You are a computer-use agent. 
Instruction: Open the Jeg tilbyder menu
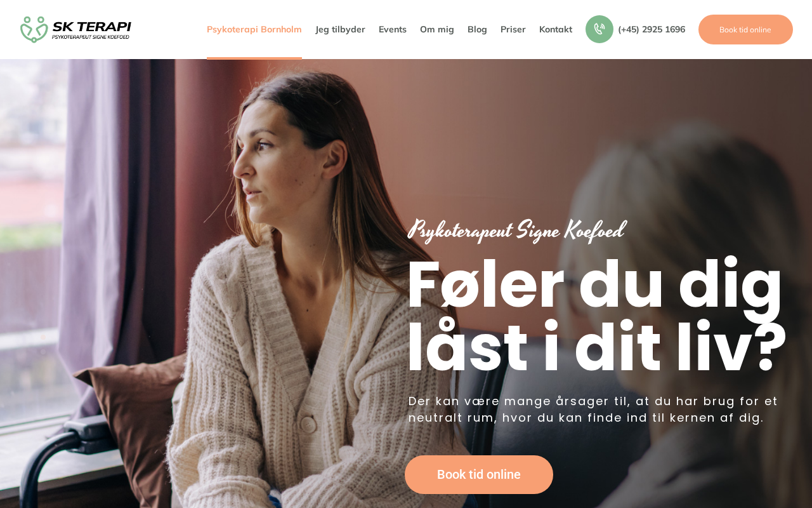coord(341,29)
